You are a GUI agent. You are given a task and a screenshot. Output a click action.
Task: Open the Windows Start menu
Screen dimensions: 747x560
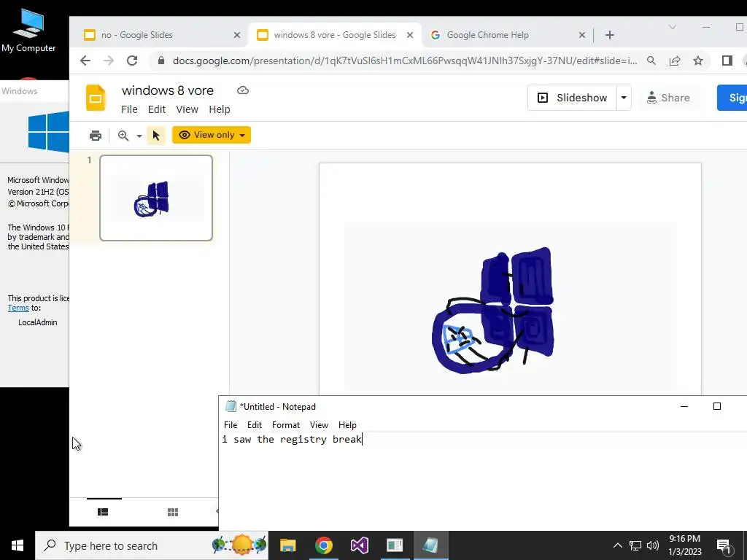[18, 545]
